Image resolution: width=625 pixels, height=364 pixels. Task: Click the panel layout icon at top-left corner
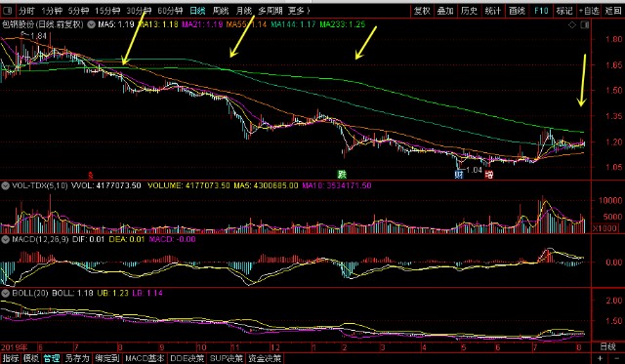pos(7,11)
